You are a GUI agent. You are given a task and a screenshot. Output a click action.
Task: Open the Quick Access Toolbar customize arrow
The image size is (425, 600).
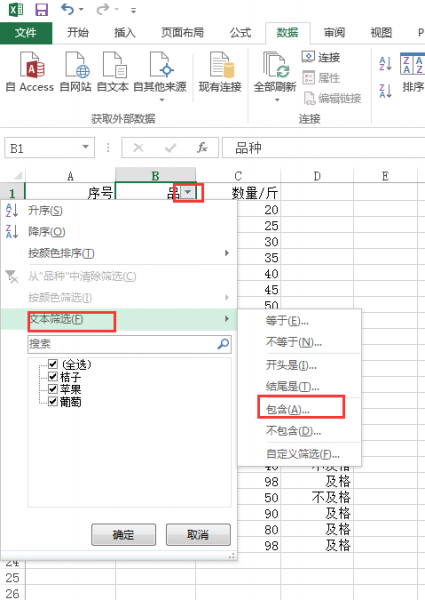[133, 10]
